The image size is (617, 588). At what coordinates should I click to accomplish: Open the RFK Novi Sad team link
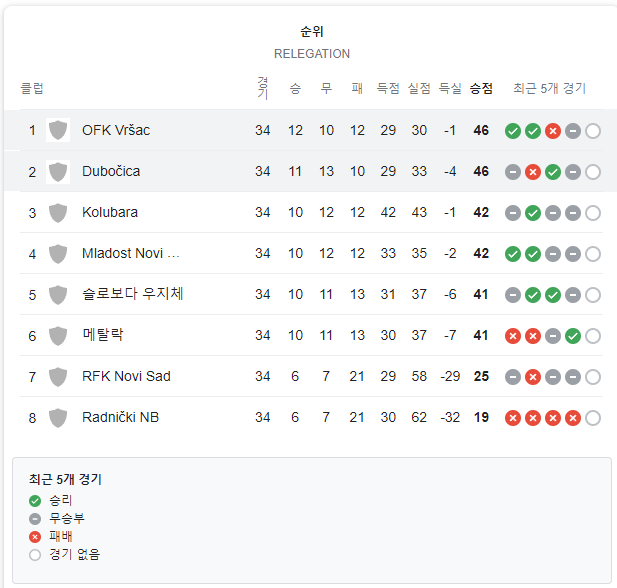click(126, 376)
